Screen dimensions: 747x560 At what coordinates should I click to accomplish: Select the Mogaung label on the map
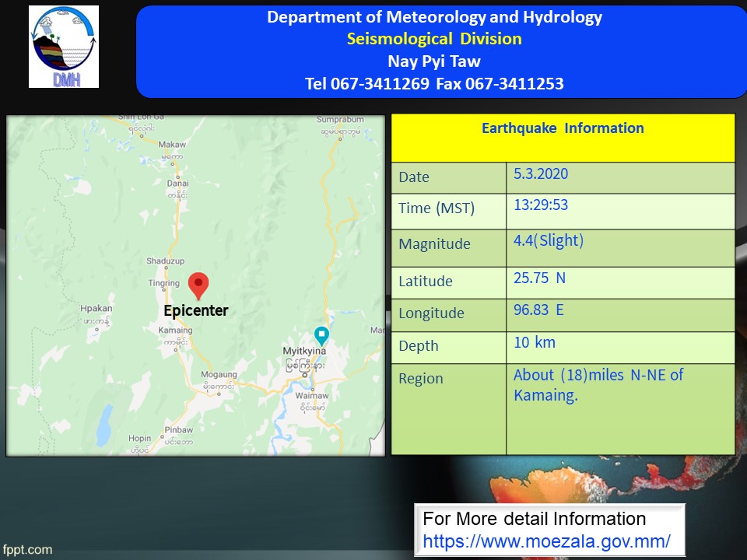(x=219, y=374)
